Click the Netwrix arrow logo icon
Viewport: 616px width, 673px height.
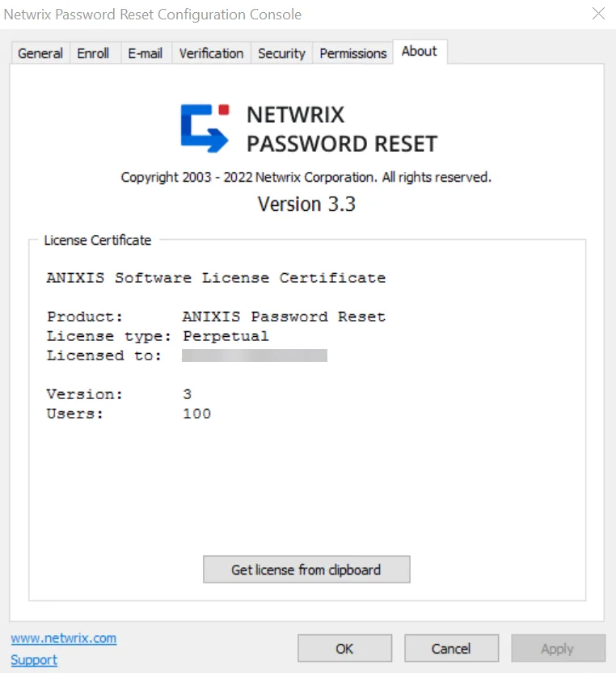point(205,128)
